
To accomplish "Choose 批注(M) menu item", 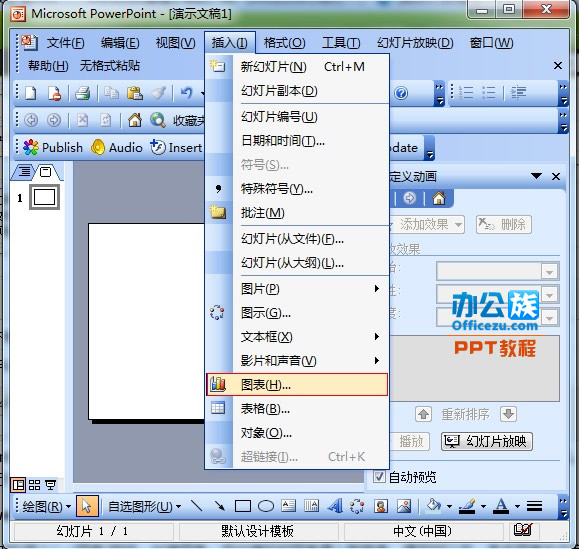I will 297,213.
